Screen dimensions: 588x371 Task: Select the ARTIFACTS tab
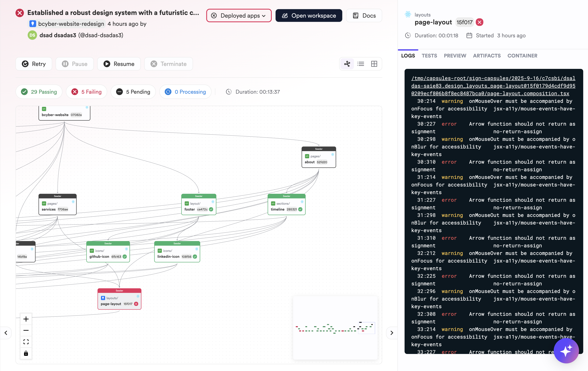coord(487,56)
